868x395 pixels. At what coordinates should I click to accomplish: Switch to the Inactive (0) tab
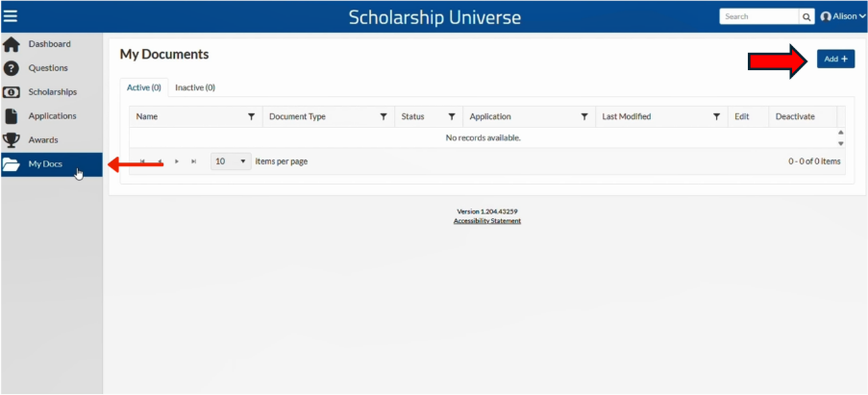coord(195,87)
